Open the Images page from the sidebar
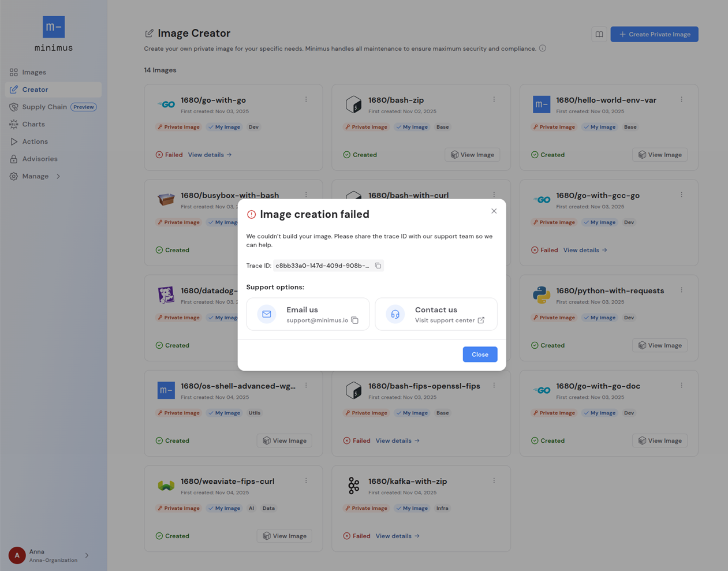This screenshot has width=728, height=571. (13, 72)
